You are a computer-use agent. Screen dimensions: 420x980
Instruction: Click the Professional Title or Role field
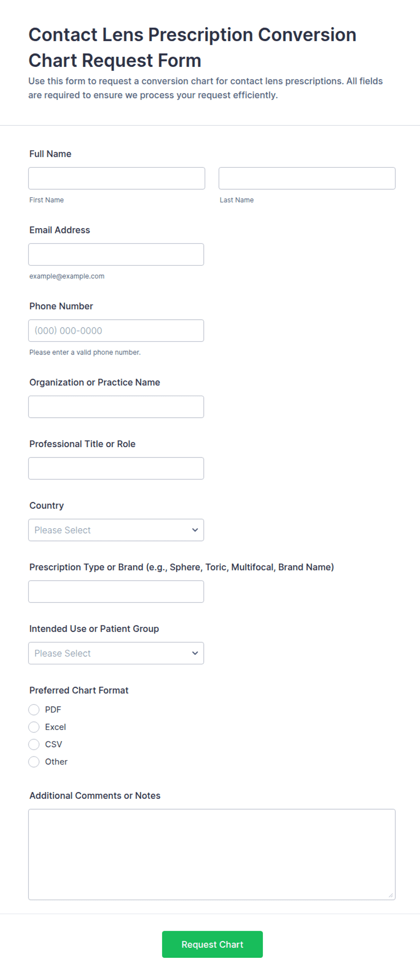pyautogui.click(x=116, y=468)
